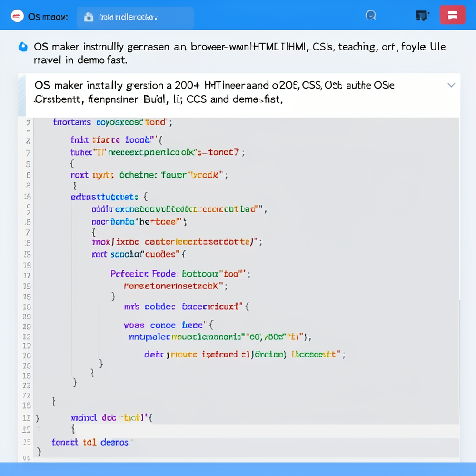Click code line 'mrs eobdec Baceroicuxt"{'
The height and width of the screenshot is (476, 476).
(187, 307)
